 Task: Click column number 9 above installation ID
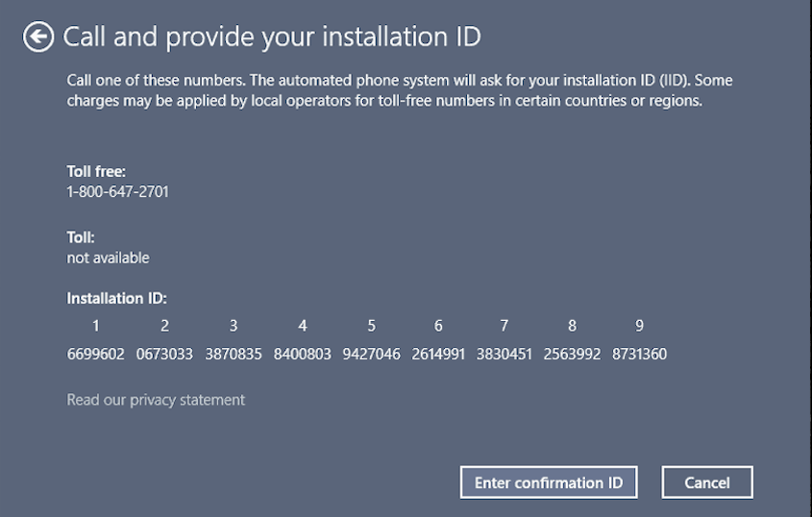640,326
